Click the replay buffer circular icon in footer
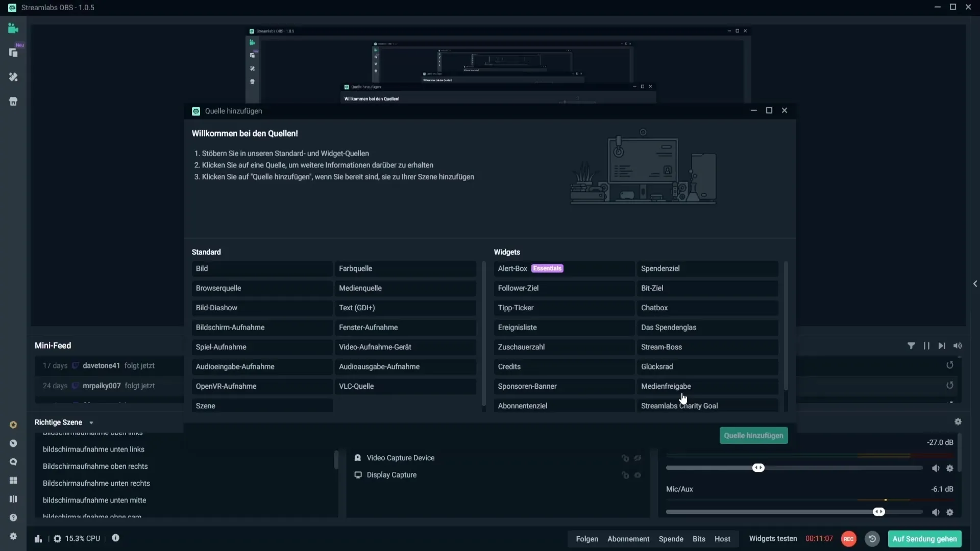 pyautogui.click(x=872, y=539)
